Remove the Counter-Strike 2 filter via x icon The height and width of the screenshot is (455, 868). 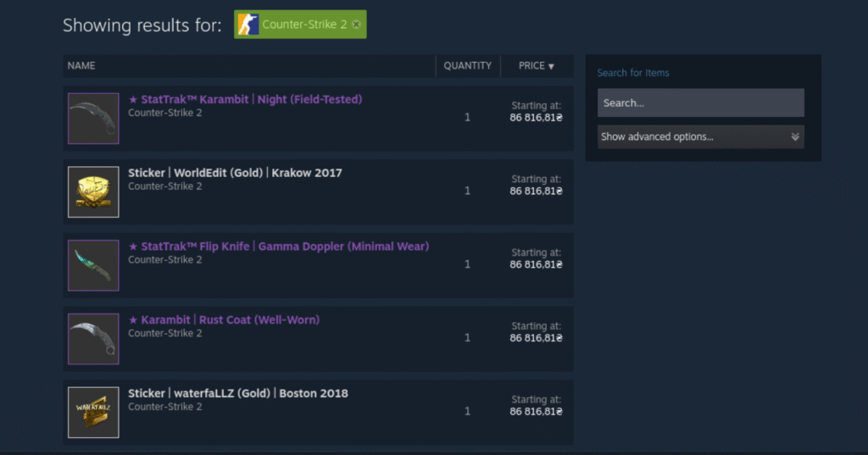tap(356, 25)
